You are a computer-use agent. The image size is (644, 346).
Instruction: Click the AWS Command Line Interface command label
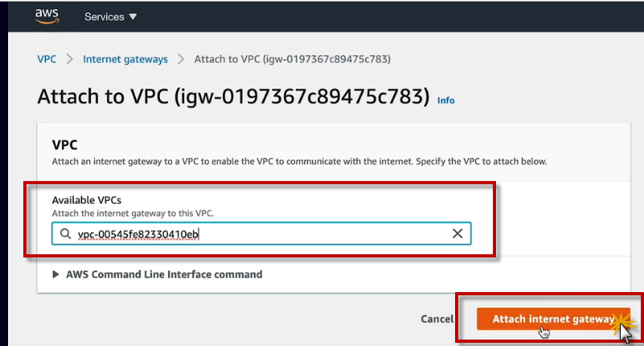point(164,274)
